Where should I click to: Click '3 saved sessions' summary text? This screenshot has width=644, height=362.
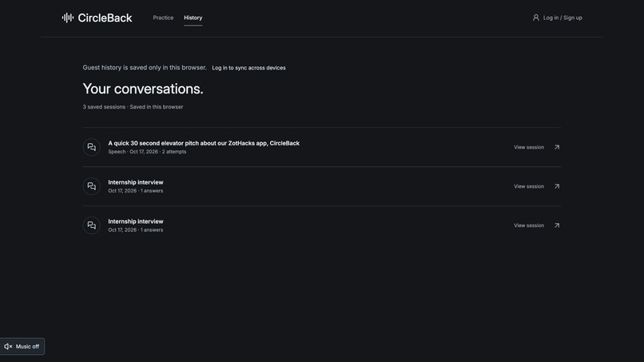pyautogui.click(x=104, y=107)
